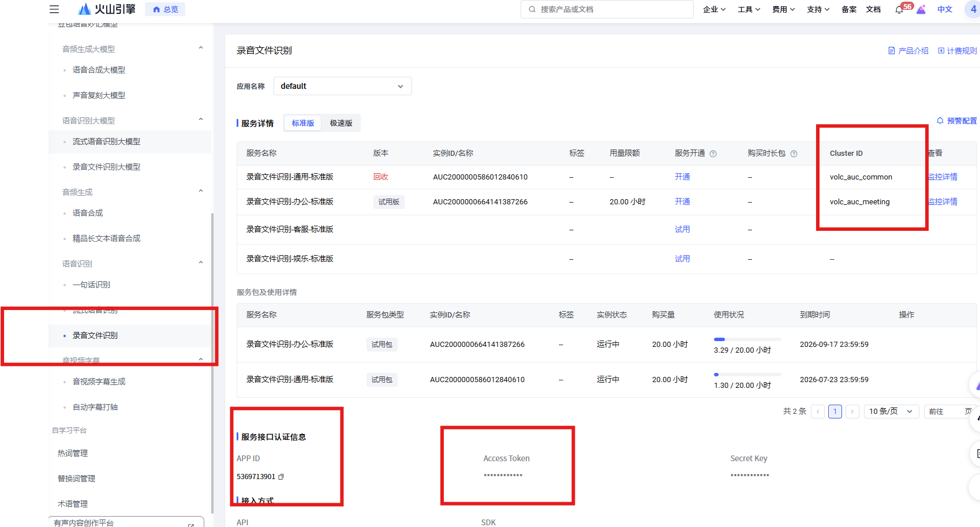Open the 应用名称 default dropdown
Image resolution: width=980 pixels, height=527 pixels.
[x=343, y=86]
